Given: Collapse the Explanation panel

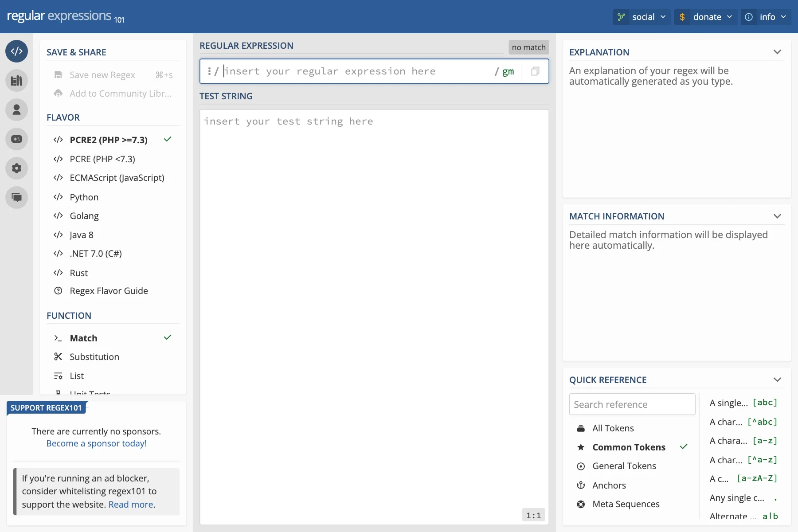Looking at the screenshot, I should click(777, 52).
